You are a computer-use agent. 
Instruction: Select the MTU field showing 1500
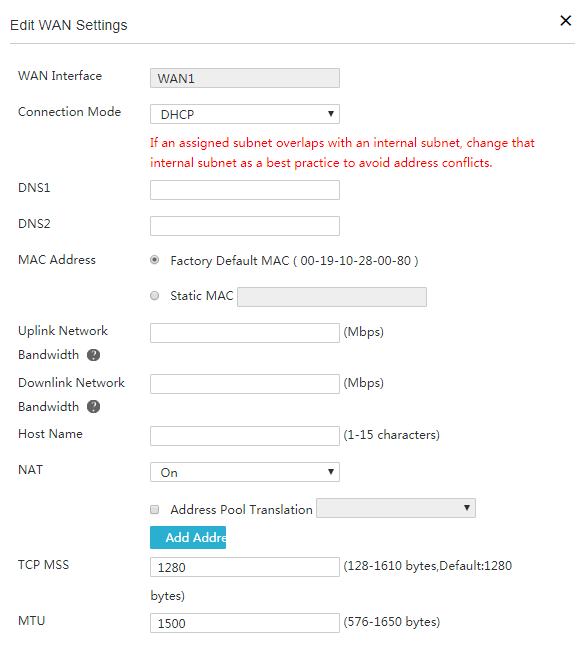coord(245,623)
